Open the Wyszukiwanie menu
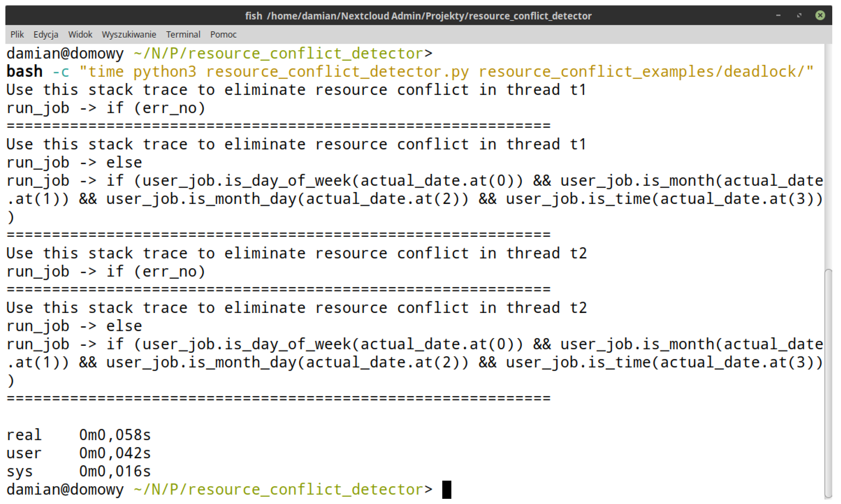 coord(129,34)
